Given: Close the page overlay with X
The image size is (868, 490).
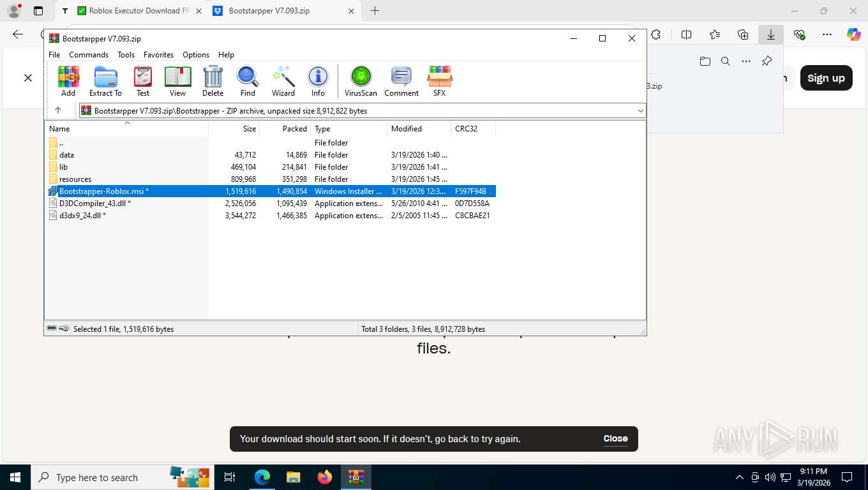Looking at the screenshot, I should pyautogui.click(x=28, y=78).
